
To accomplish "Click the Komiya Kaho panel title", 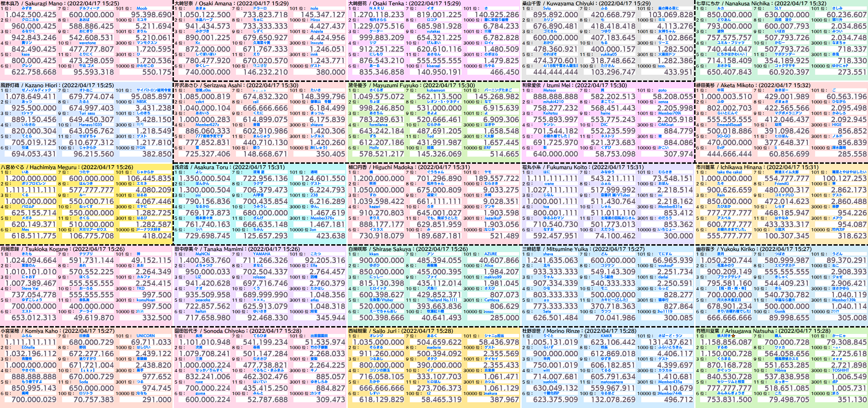I will coord(58,331).
